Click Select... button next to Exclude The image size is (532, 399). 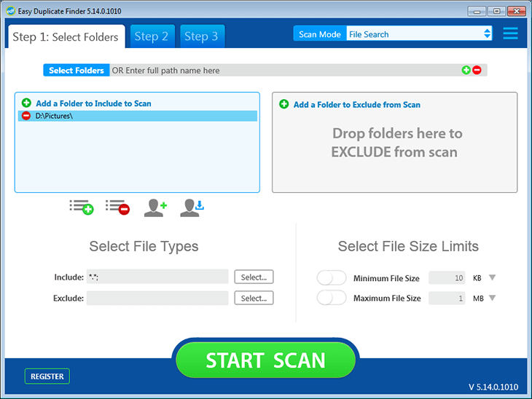pyautogui.click(x=254, y=298)
